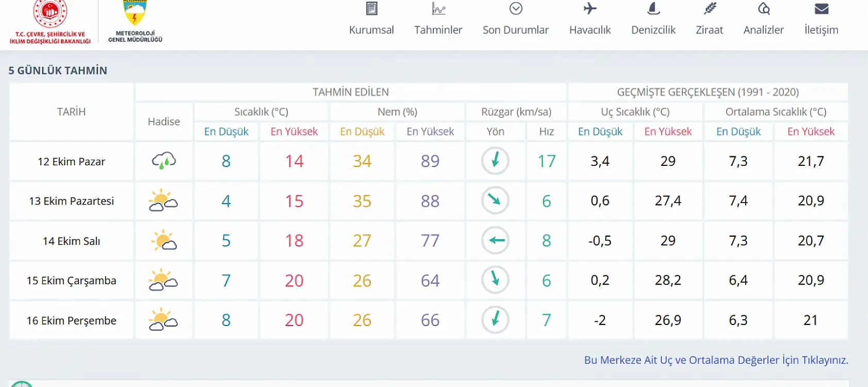The height and width of the screenshot is (387, 868).
Task: Open the Tahminler menu
Action: pos(438,29)
